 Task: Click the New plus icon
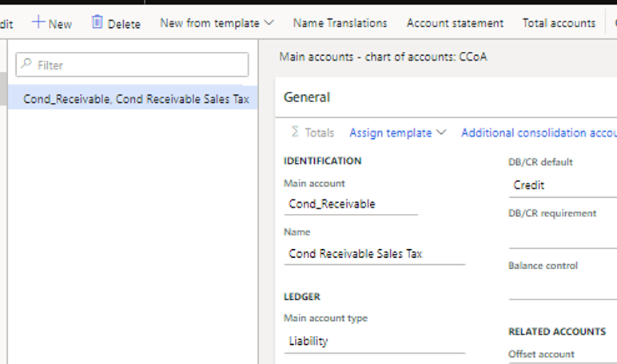pos(38,23)
